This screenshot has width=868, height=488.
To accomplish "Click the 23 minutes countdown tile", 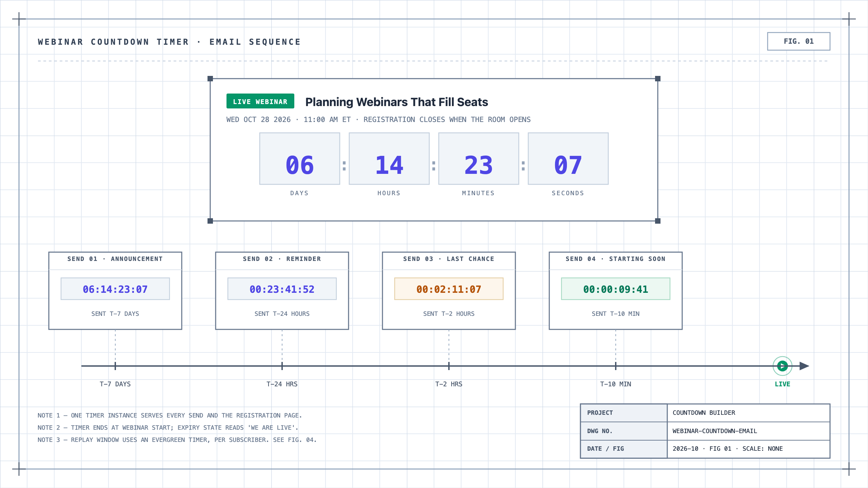I will click(479, 159).
